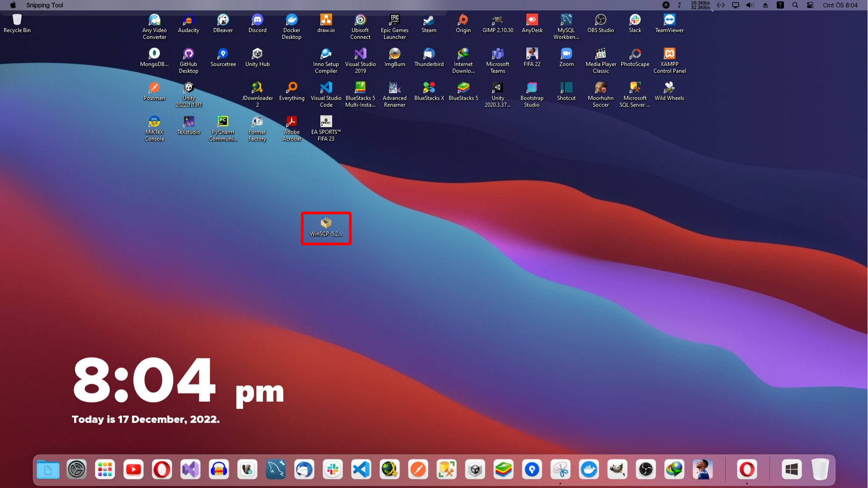Launch the Unity Hub shortcut
This screenshot has width=868, height=488.
pos(258,57)
